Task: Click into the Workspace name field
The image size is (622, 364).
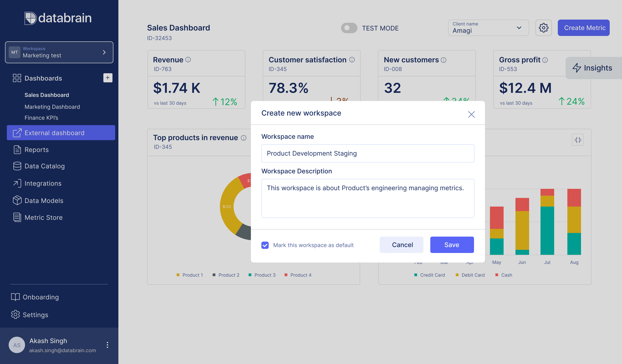Action: point(367,153)
